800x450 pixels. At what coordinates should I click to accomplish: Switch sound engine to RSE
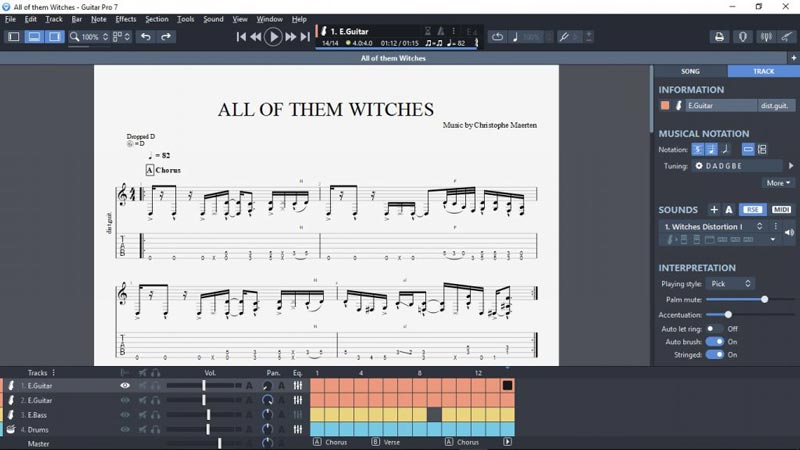click(x=753, y=210)
